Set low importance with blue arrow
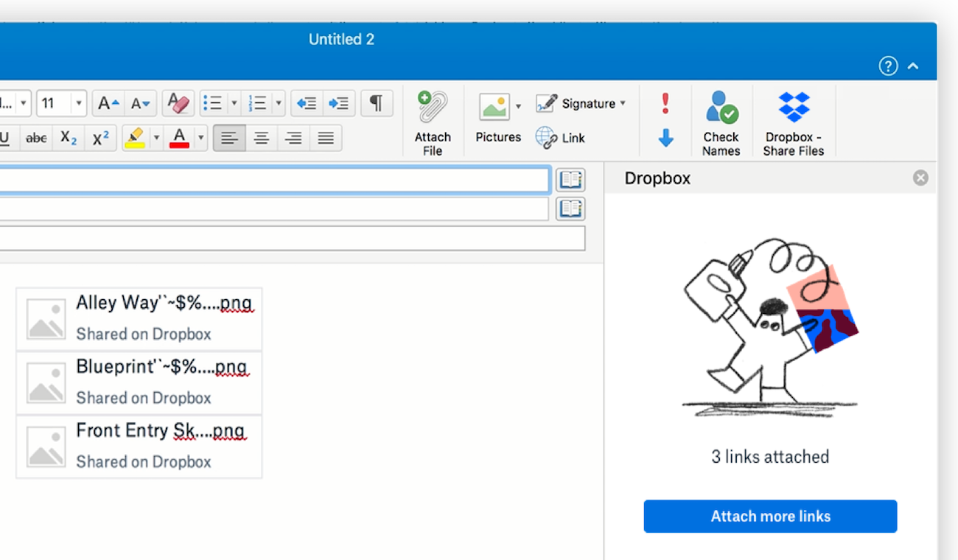958x560 pixels. (665, 138)
